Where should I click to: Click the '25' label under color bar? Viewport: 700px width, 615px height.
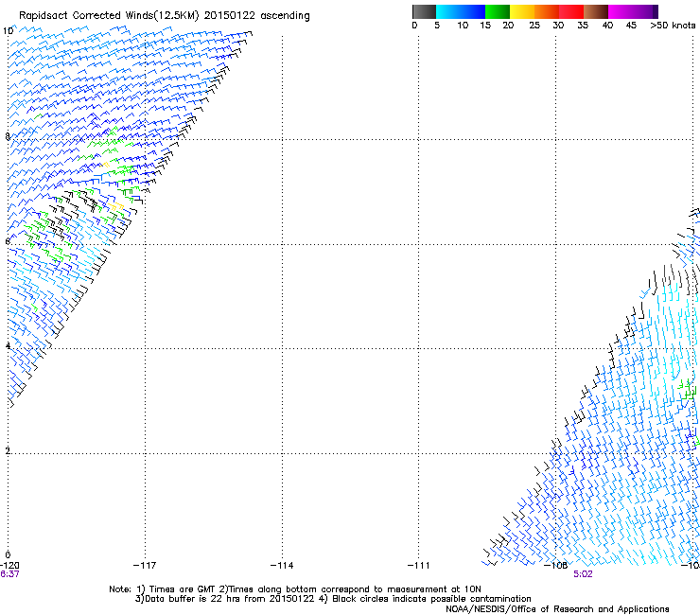534,26
